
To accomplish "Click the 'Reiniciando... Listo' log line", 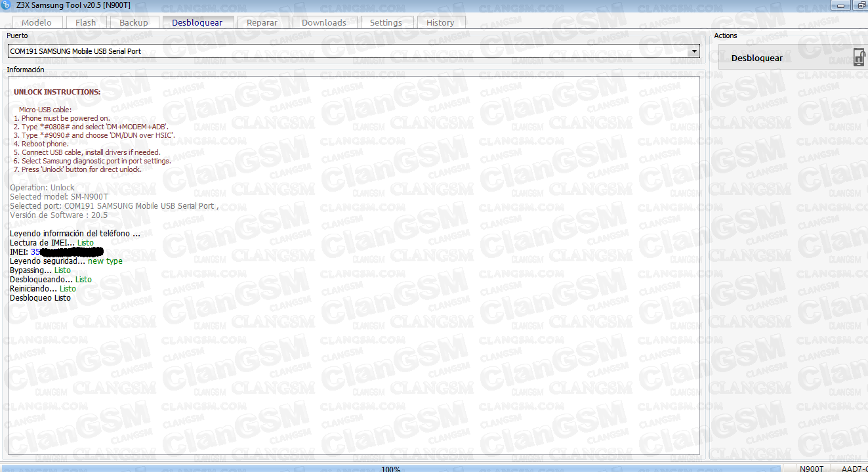I will pyautogui.click(x=43, y=289).
